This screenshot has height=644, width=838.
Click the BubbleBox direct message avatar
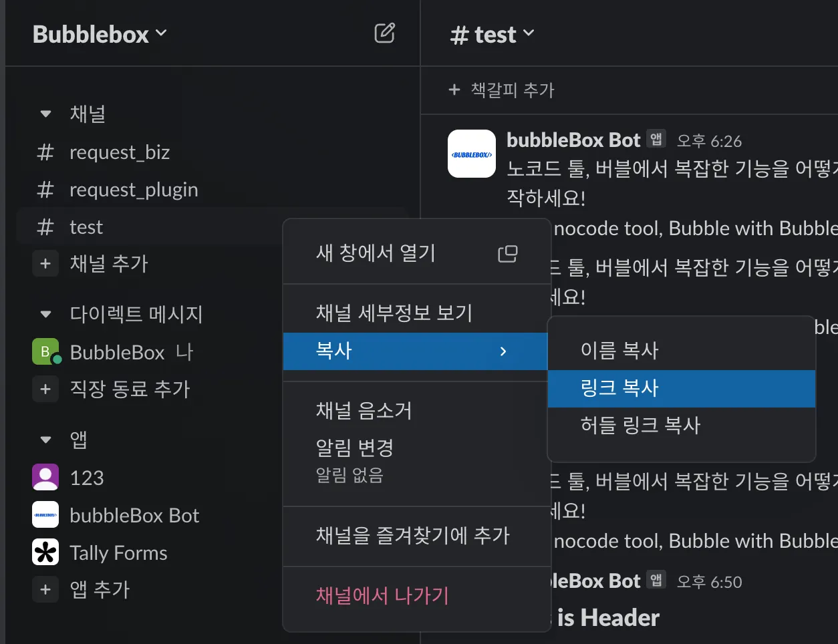point(45,352)
